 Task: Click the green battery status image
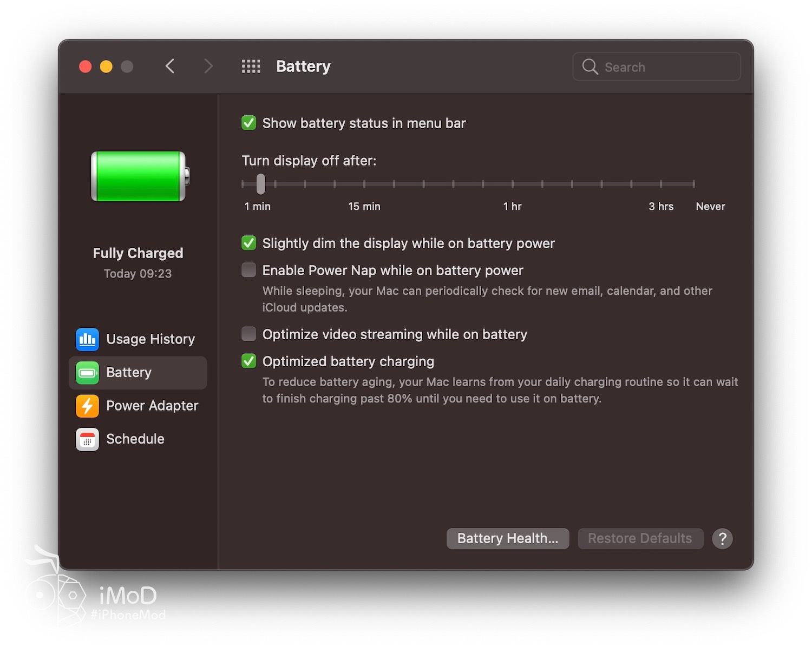(137, 176)
